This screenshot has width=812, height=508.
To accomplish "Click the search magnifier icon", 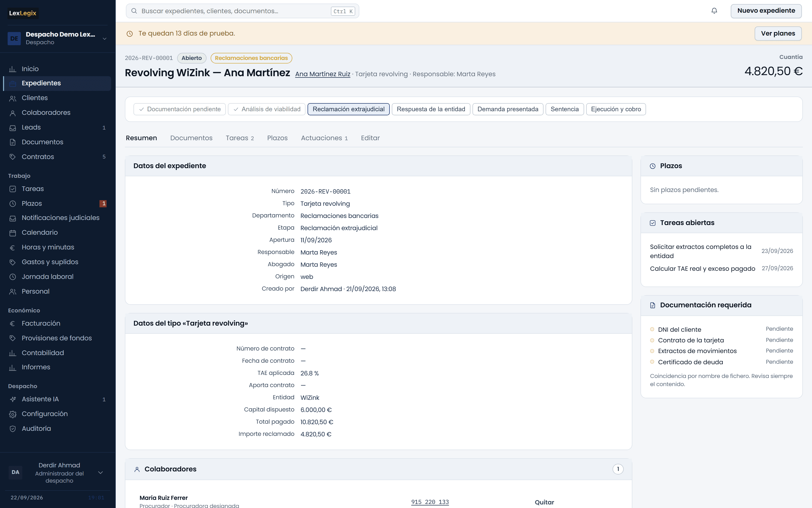I will click(134, 11).
